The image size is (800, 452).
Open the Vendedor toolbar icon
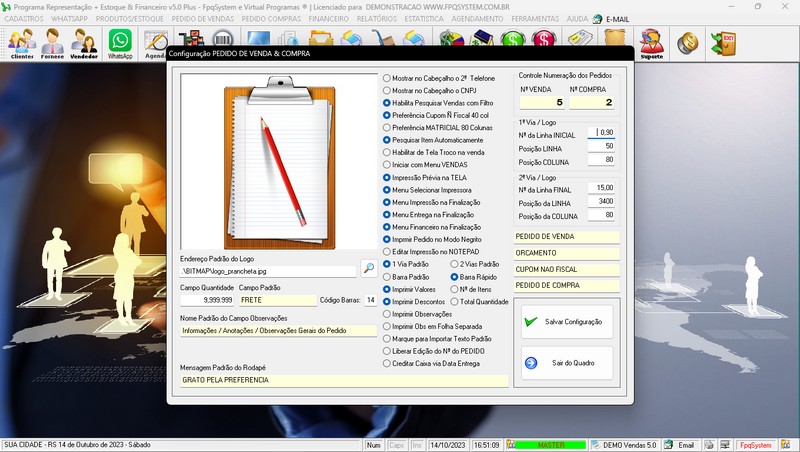85,42
